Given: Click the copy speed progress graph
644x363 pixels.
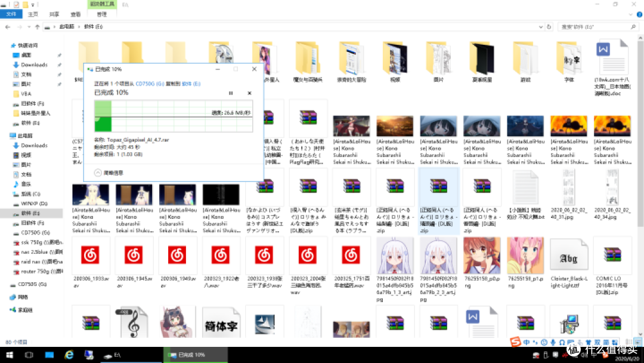Looking at the screenshot, I should pos(174,116).
